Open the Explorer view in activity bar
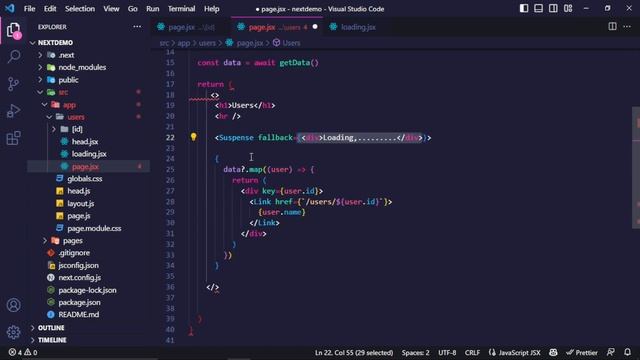The width and height of the screenshot is (640, 360). 13,31
